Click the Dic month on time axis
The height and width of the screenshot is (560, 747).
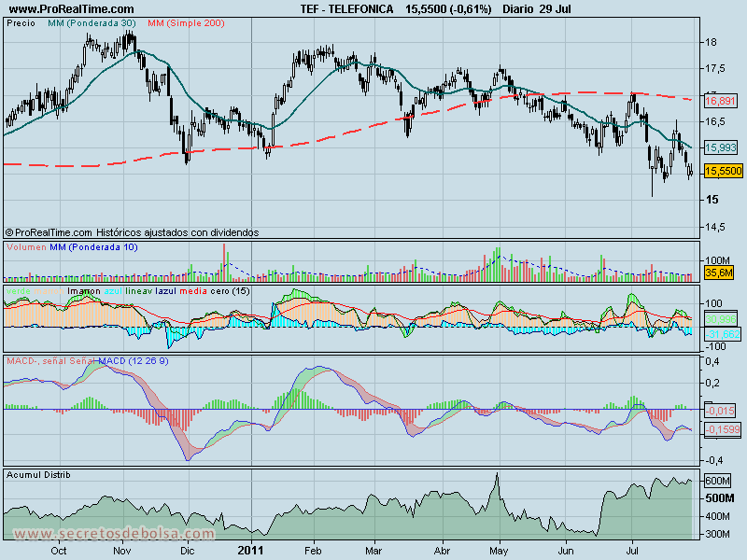click(188, 551)
